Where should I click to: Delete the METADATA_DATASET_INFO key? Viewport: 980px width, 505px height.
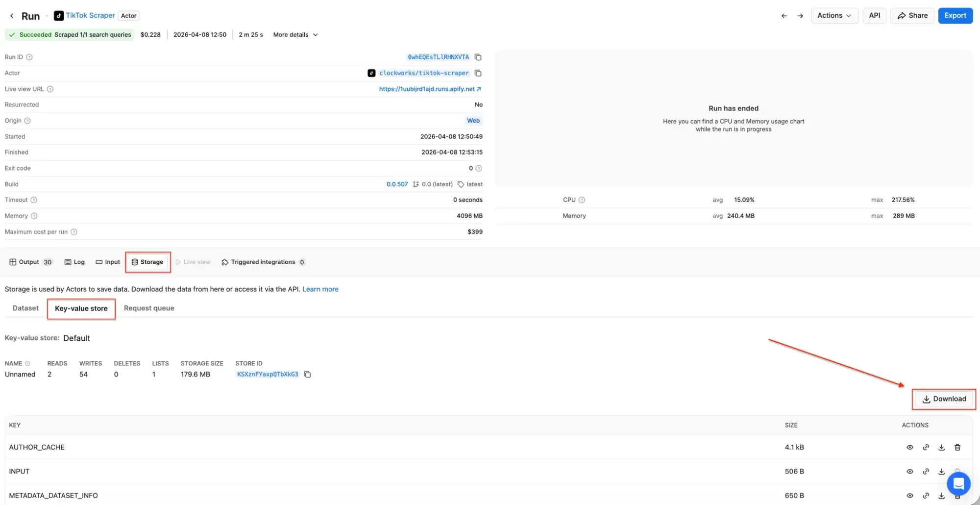[x=957, y=495]
